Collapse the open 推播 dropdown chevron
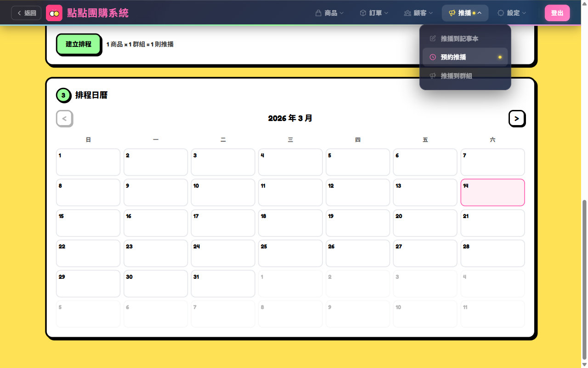The height and width of the screenshot is (368, 588). (x=479, y=12)
